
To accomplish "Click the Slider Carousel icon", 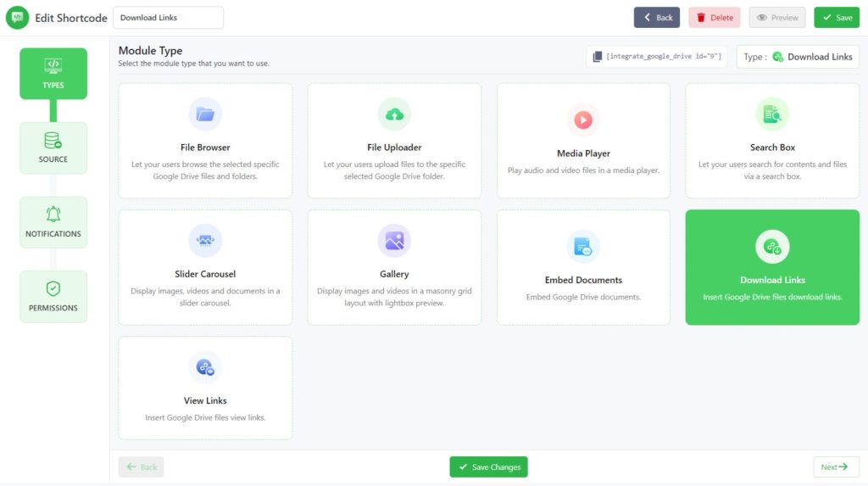I will [205, 241].
